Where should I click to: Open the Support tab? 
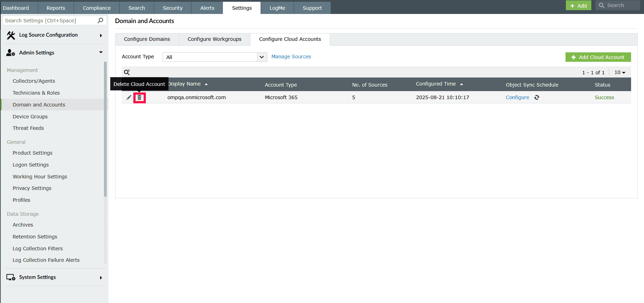pos(312,8)
